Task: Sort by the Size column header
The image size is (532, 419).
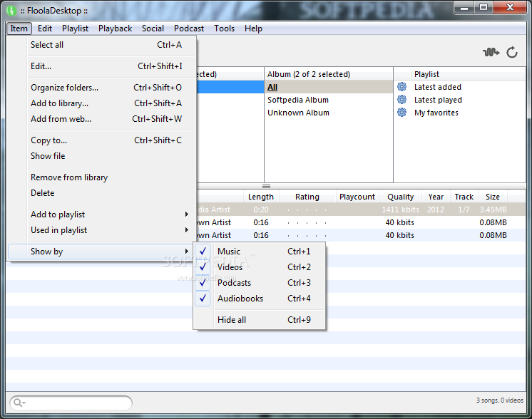Action: [493, 197]
